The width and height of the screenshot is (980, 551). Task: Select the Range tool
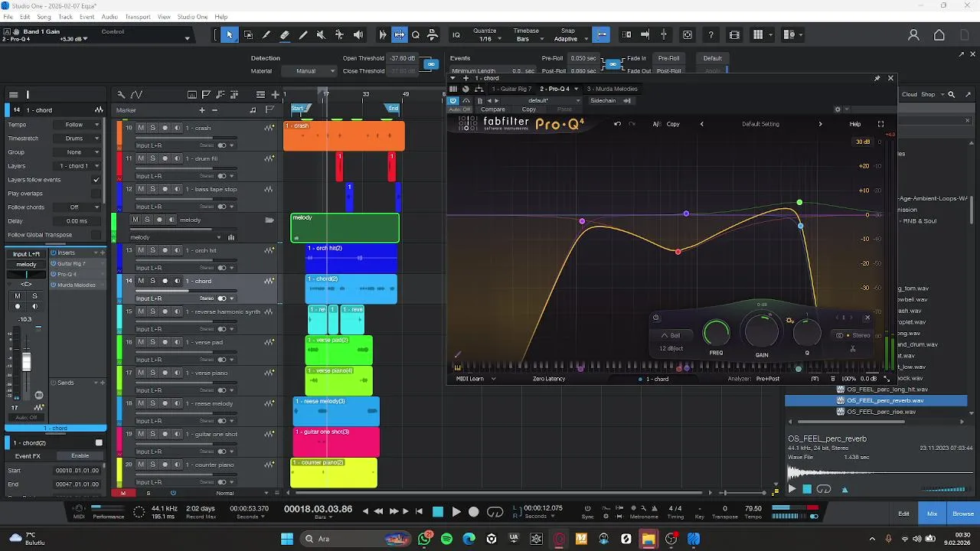click(x=248, y=34)
